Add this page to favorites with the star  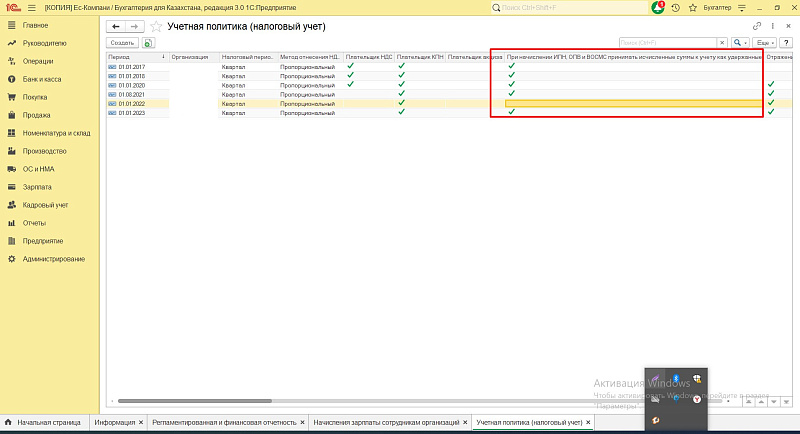[x=155, y=25]
